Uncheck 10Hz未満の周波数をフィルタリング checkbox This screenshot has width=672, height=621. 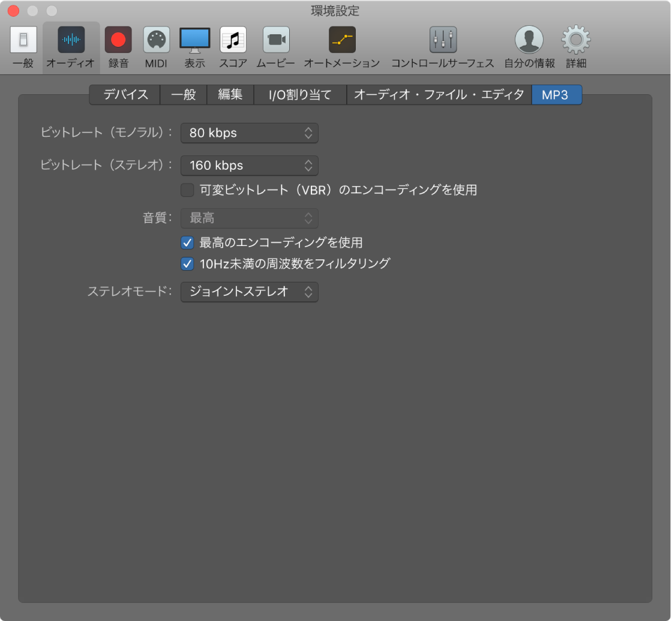click(187, 263)
